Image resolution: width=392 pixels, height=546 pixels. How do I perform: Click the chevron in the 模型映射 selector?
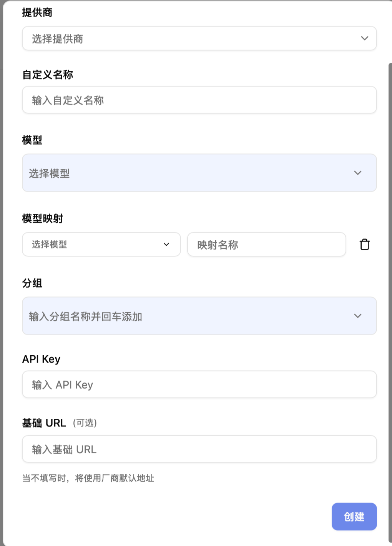[x=167, y=245]
